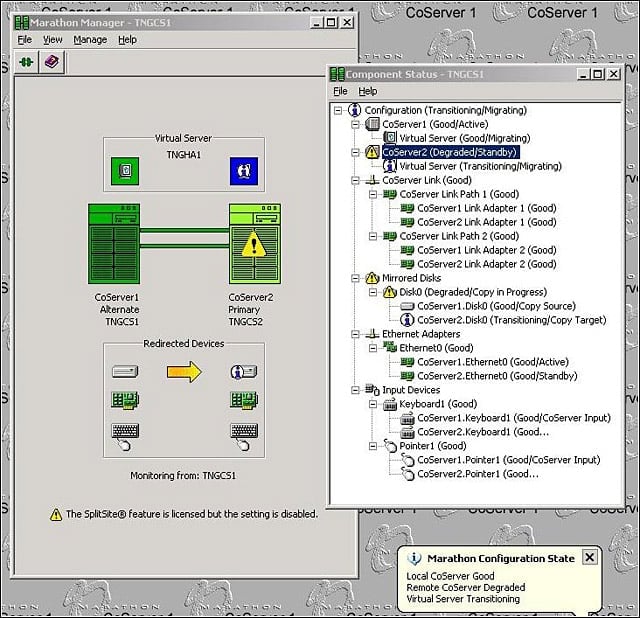
Task: Collapse the Configuration root tree node
Action: (338, 110)
